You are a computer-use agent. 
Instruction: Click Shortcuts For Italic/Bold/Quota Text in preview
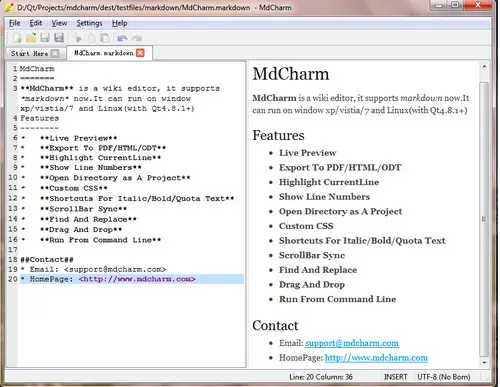point(362,241)
